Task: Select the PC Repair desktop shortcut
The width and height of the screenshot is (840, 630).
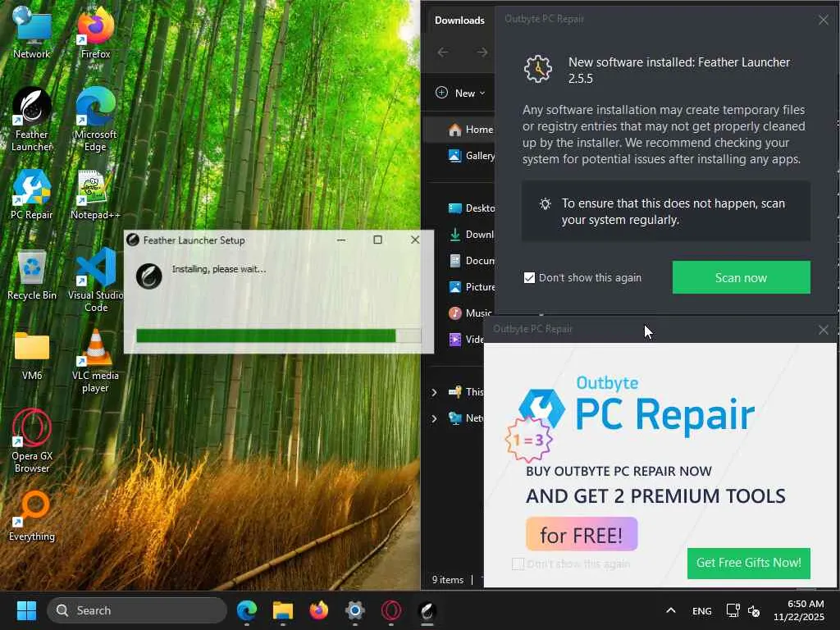Action: 32,194
